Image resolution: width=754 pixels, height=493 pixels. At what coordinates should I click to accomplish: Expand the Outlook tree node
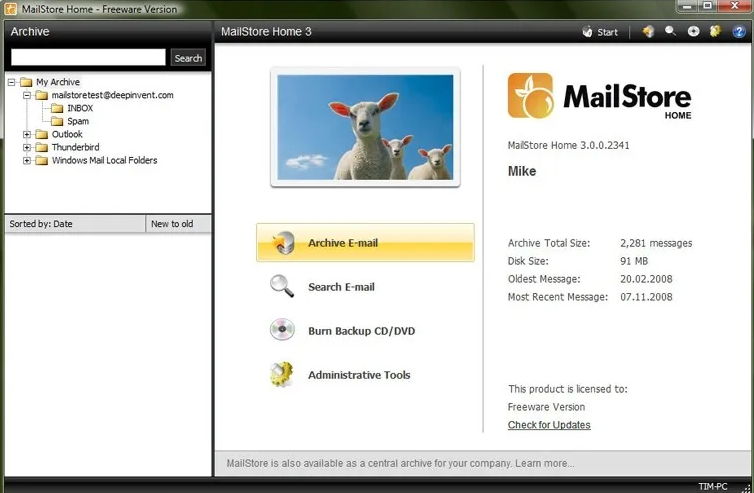pos(27,134)
